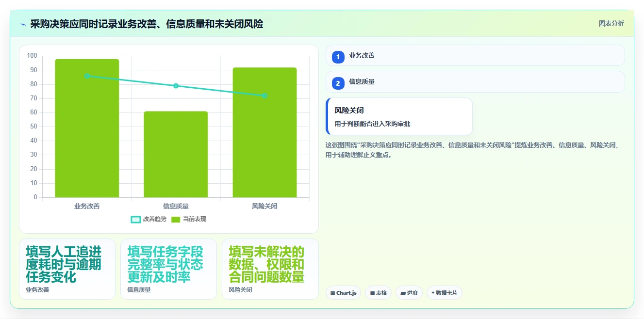The image size is (644, 319).
Task: Open the 风险关闭 highlighted card
Action: (x=399, y=116)
